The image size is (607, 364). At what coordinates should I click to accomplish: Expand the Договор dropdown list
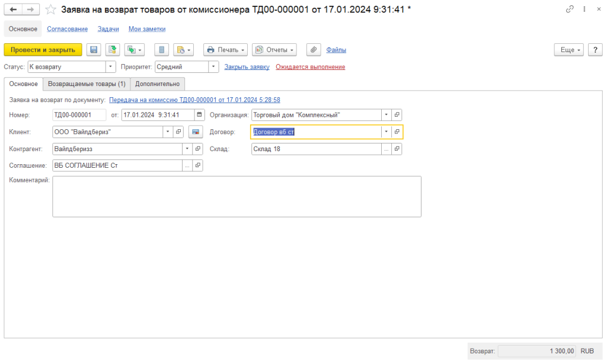pos(386,132)
